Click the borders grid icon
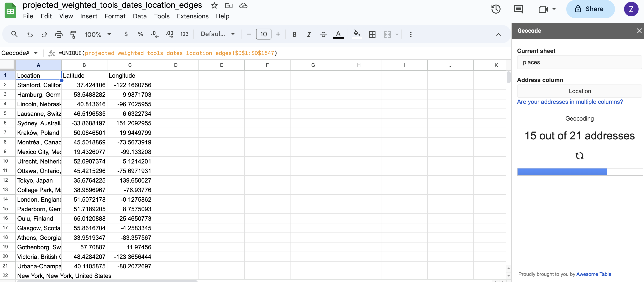Screen dimensions: 644x282 pyautogui.click(x=372, y=34)
